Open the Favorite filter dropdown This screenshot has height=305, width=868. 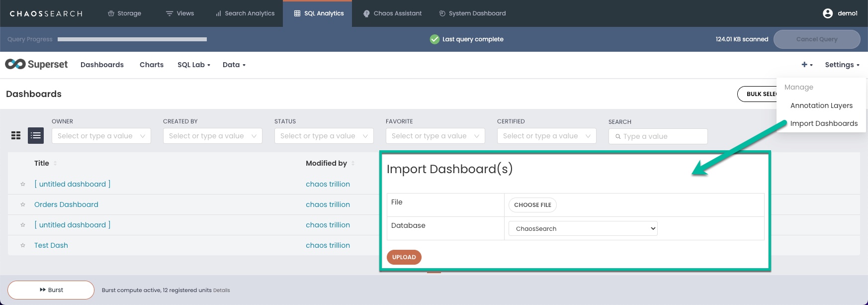(435, 136)
